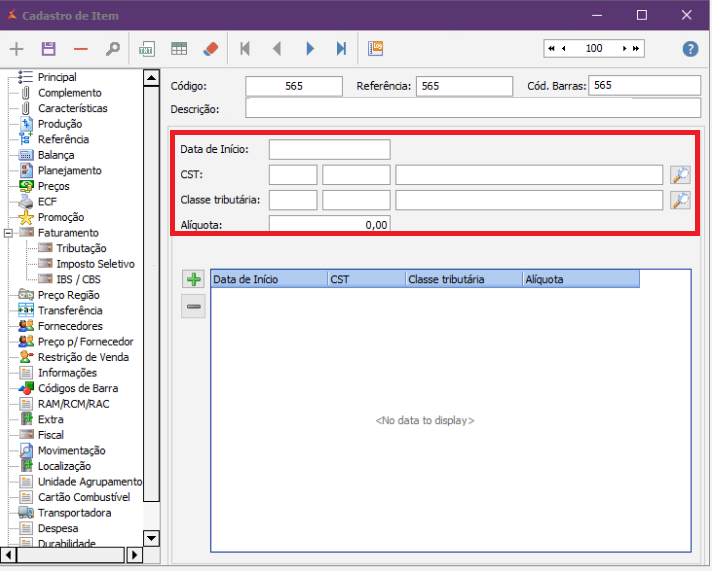712x571 pixels.
Task: Remove row with the gray minus button
Action: (x=193, y=307)
